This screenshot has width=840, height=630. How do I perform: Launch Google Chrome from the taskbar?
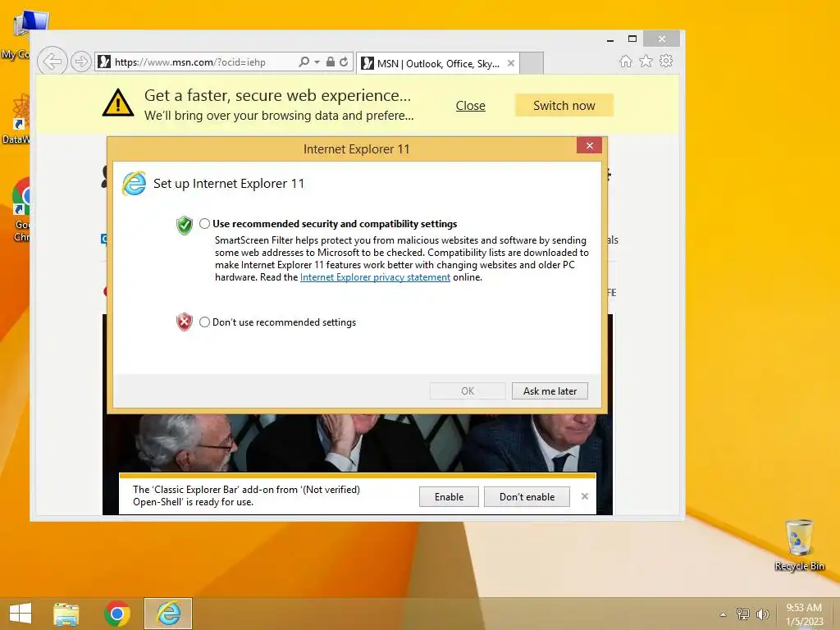117,614
